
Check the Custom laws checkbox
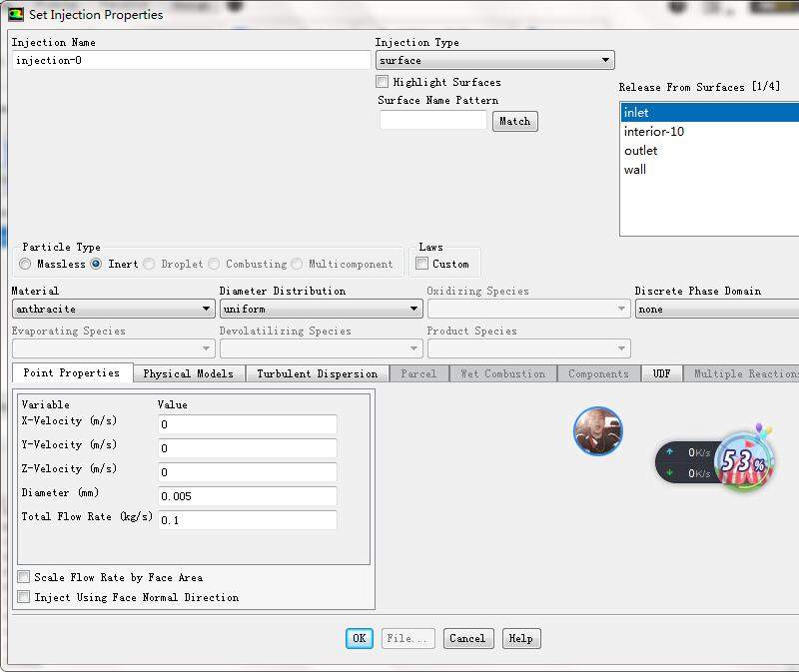[421, 264]
